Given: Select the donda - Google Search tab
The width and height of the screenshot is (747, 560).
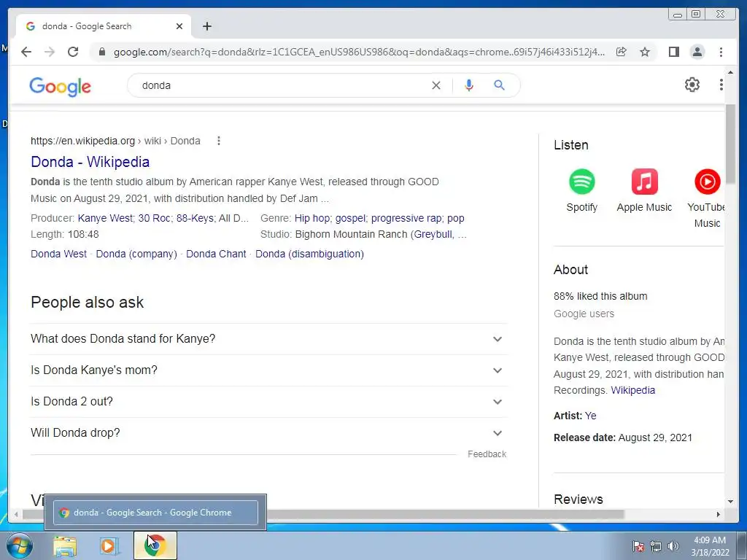Looking at the screenshot, I should [x=104, y=26].
